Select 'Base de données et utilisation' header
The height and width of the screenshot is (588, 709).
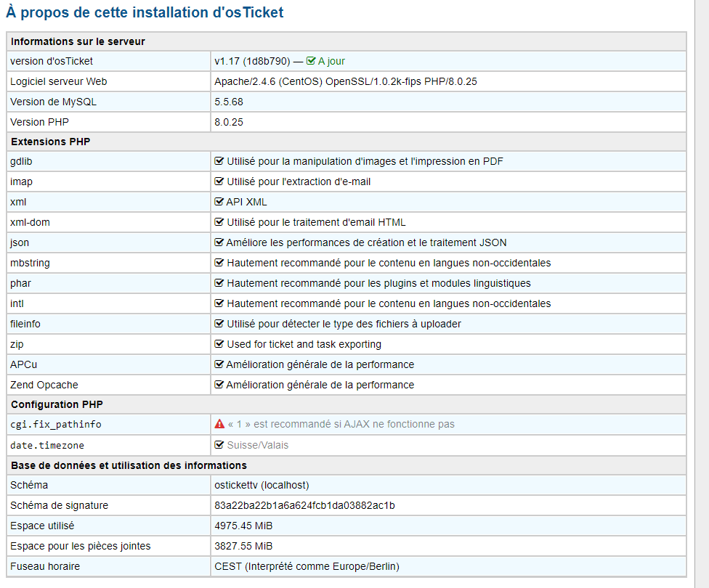click(129, 465)
